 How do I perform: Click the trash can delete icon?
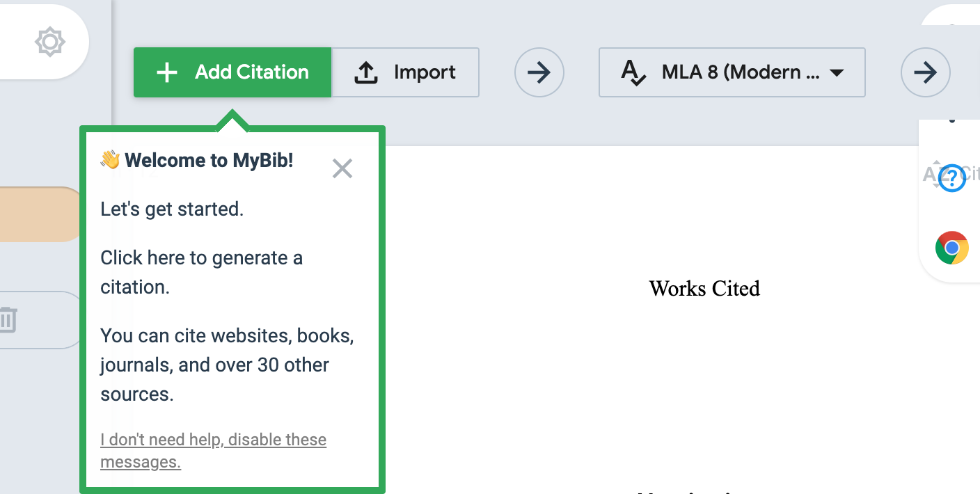tap(7, 319)
